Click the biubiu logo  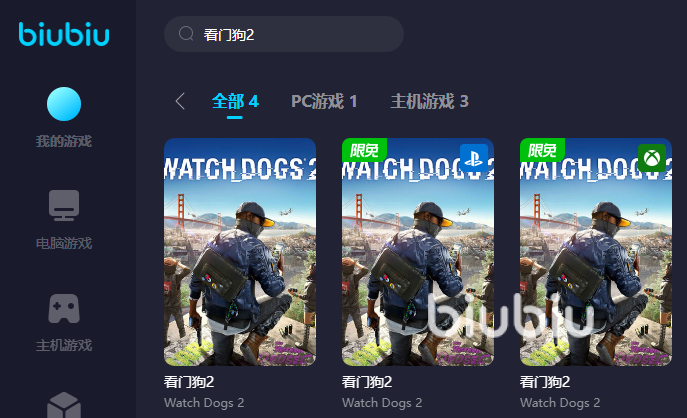pos(64,34)
